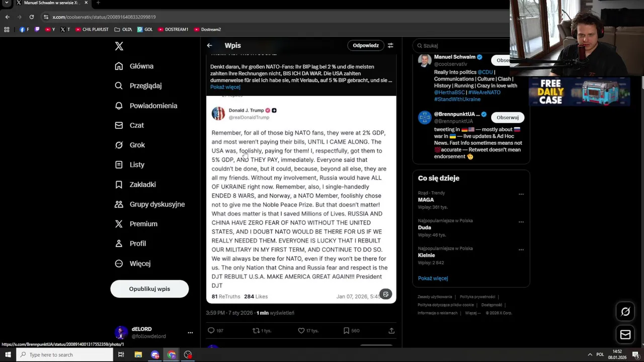Bookmark the post showing 560
The height and width of the screenshot is (362, 644).
click(x=351, y=330)
